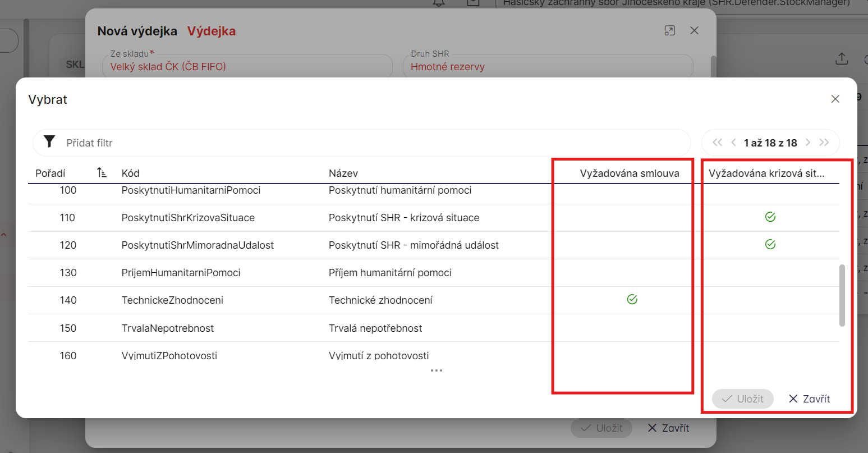This screenshot has width=868, height=453.
Task: Sort by the Název column header
Action: tap(343, 173)
